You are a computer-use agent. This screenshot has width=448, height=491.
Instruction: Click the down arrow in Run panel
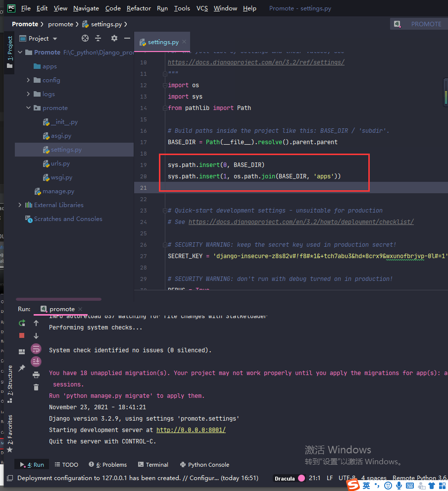(x=36, y=336)
